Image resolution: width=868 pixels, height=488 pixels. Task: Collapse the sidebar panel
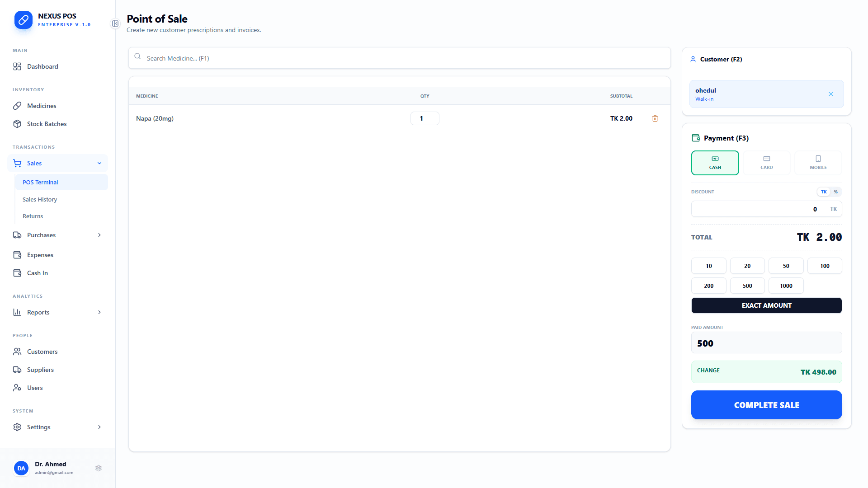[x=115, y=23]
